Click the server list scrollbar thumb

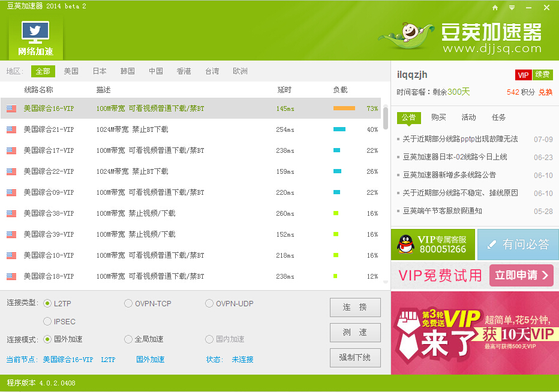tap(386, 117)
